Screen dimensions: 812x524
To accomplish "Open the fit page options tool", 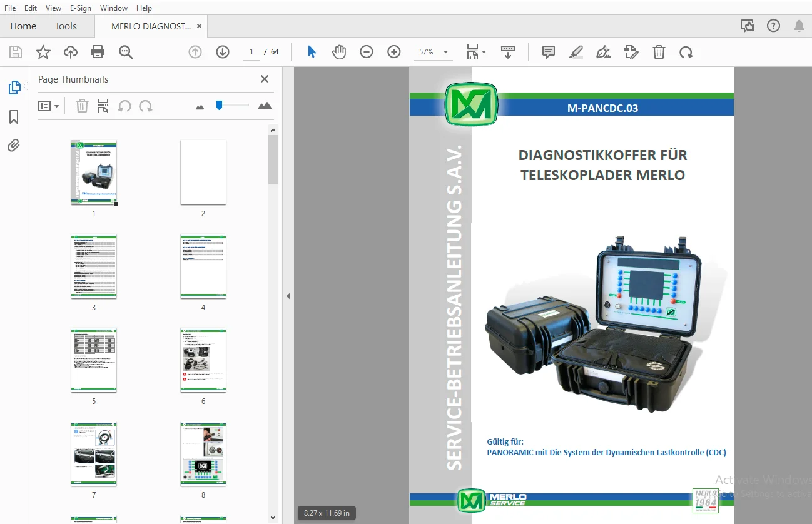I will (476, 52).
